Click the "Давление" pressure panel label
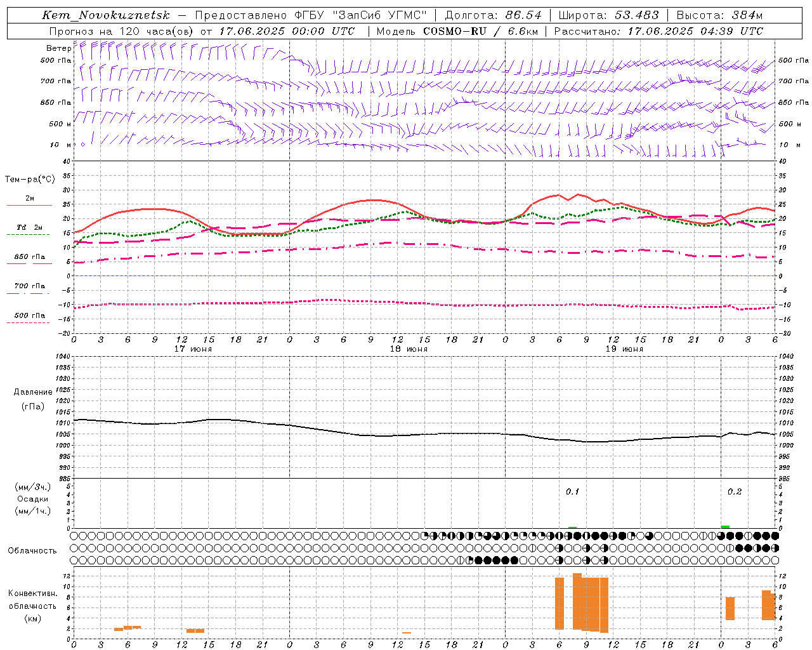Screen dimensions: 812x650 (x=33, y=392)
